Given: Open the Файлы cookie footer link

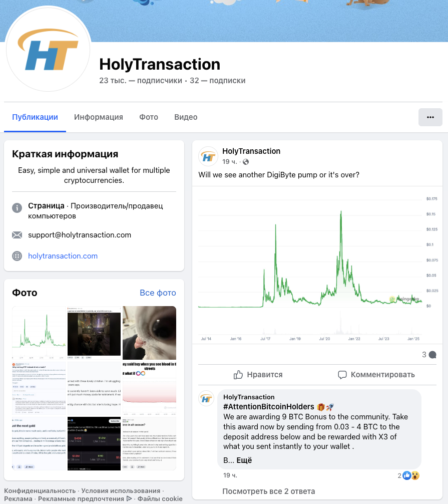Looking at the screenshot, I should (160, 498).
